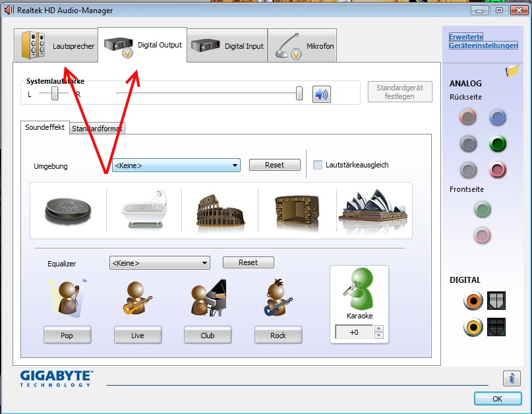Click the OK button
This screenshot has height=414, width=532.
tap(498, 399)
